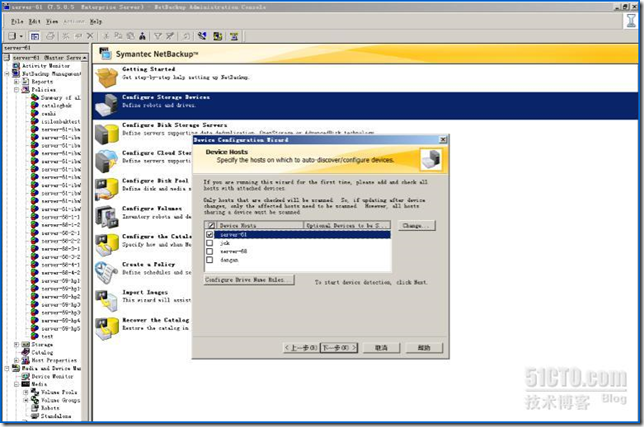This screenshot has height=427, width=644.
Task: Check the jck device host checkbox
Action: coord(210,243)
